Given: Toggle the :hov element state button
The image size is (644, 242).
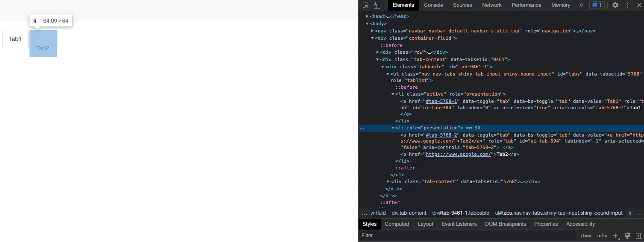Looking at the screenshot, I should click(586, 236).
